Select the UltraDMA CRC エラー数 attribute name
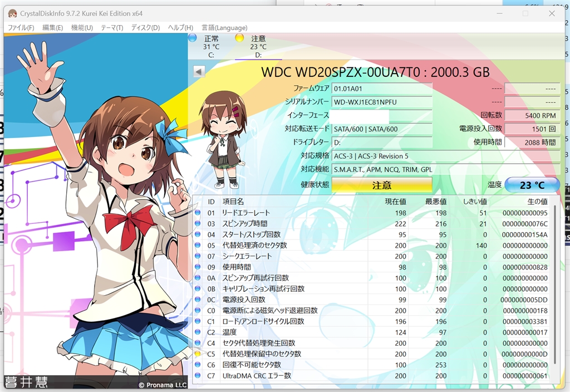This screenshot has height=392, width=570. point(257,376)
